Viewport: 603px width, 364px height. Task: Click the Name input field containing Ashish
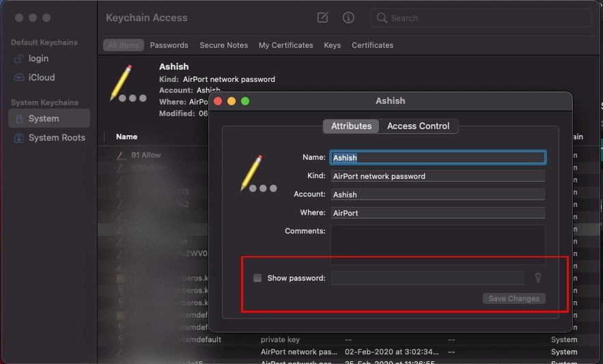pyautogui.click(x=438, y=157)
